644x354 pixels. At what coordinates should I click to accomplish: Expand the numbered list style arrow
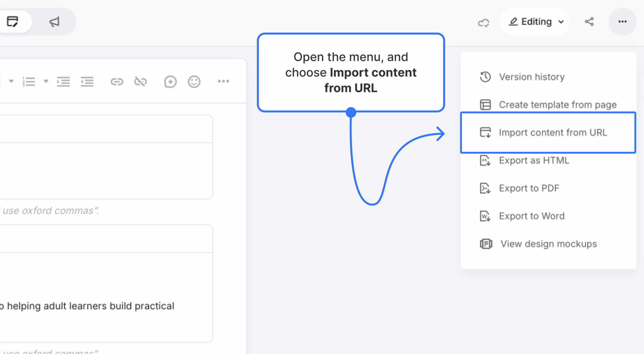coord(46,82)
